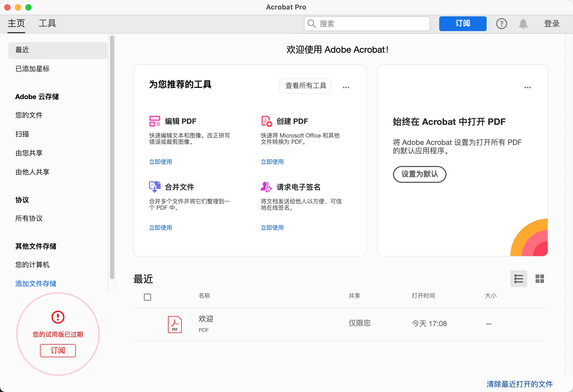Click the Combine Files (合并文件) icon
Image resolution: width=573 pixels, height=392 pixels.
pyautogui.click(x=155, y=187)
